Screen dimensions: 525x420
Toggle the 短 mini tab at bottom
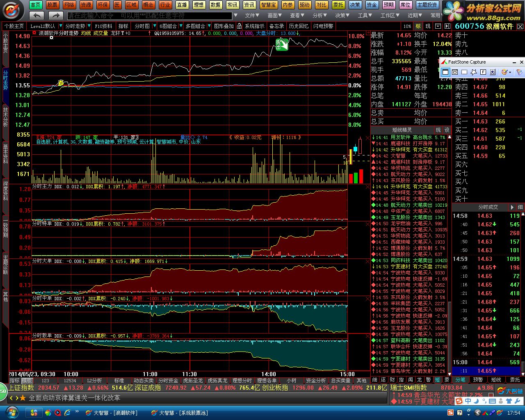pos(437,380)
